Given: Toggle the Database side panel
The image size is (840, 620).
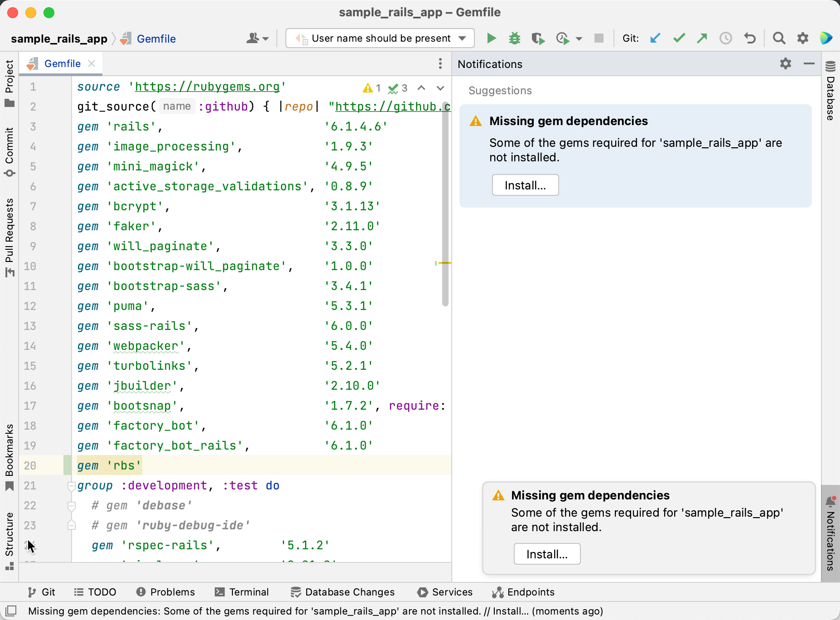Looking at the screenshot, I should click(x=830, y=91).
